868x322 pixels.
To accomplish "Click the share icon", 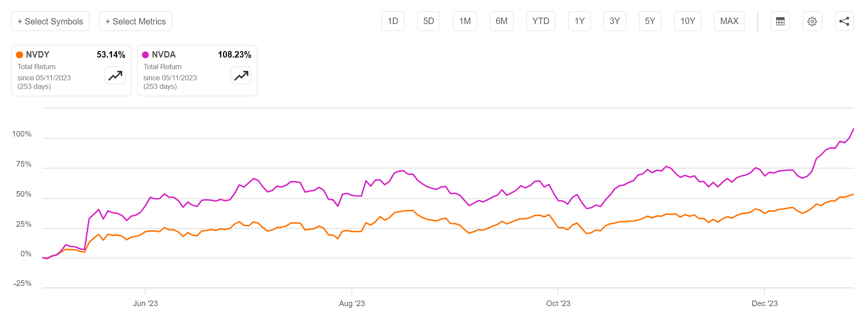I will 844,21.
